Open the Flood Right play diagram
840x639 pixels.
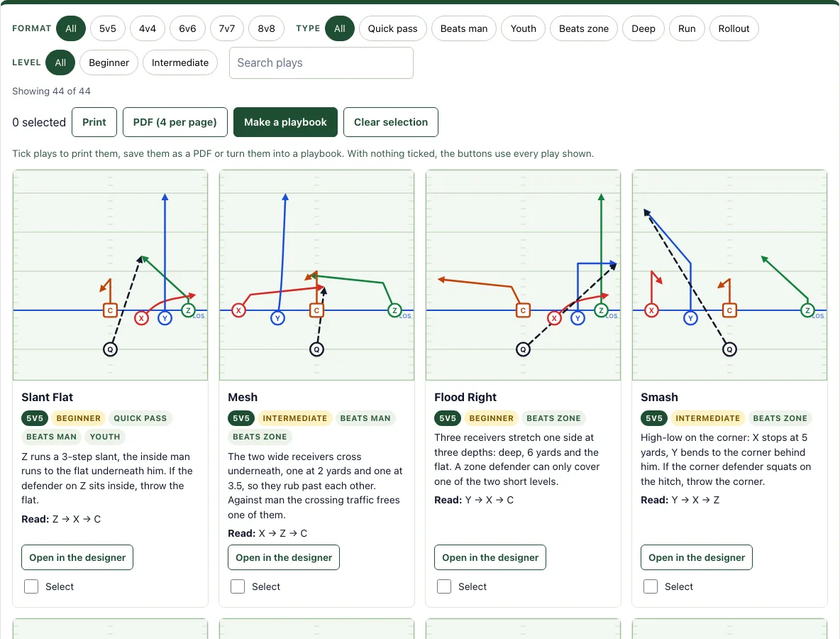pos(524,275)
